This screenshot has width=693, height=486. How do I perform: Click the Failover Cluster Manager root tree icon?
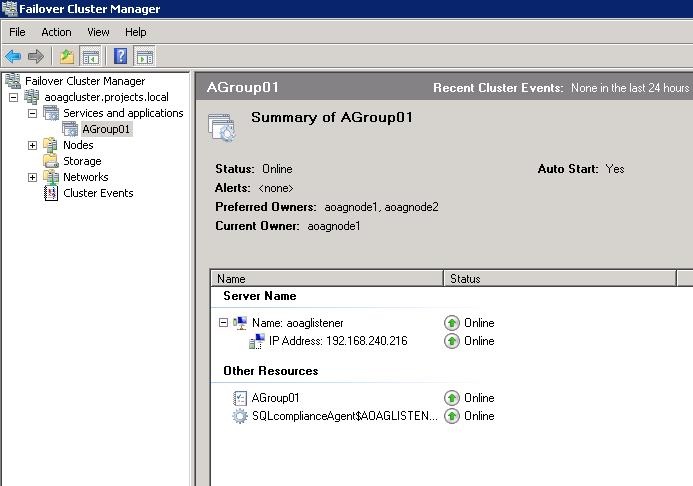tap(13, 81)
